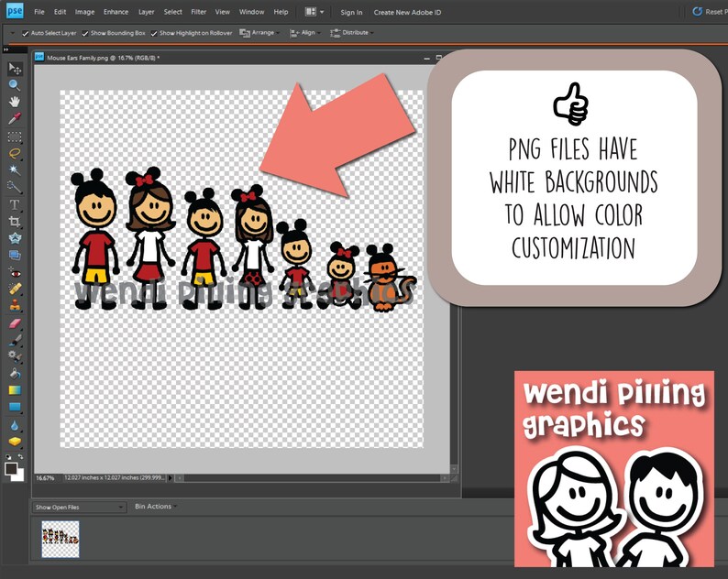
Task: Select the Blur water drop tool
Action: (x=15, y=425)
